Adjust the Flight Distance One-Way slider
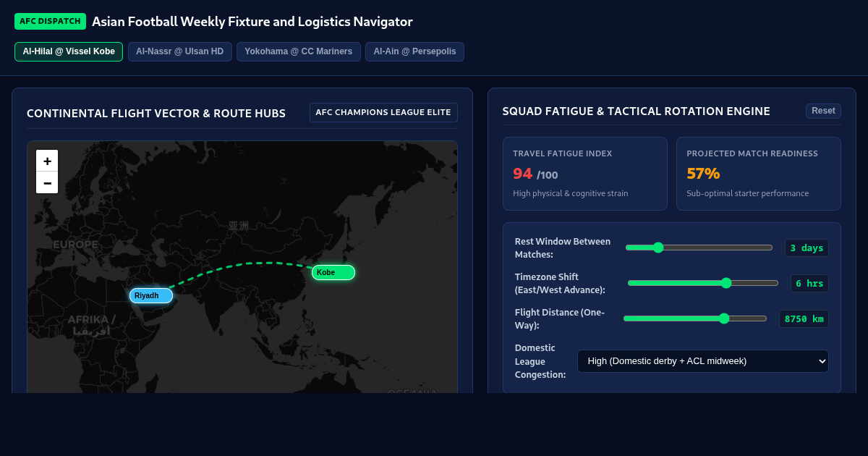The height and width of the screenshot is (456, 868). pyautogui.click(x=695, y=318)
